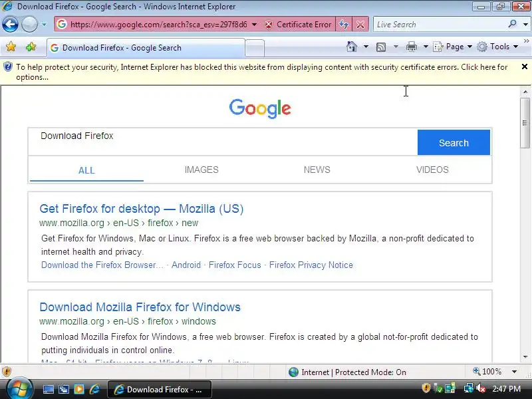Expand the address bar history dropdown
This screenshot has width=532, height=399.
(x=254, y=25)
